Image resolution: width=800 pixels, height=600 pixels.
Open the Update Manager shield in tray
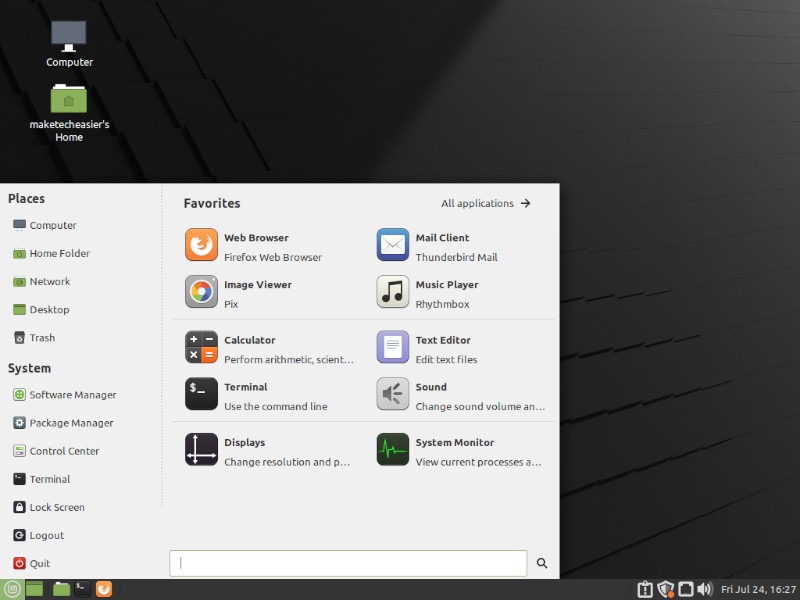pos(665,589)
